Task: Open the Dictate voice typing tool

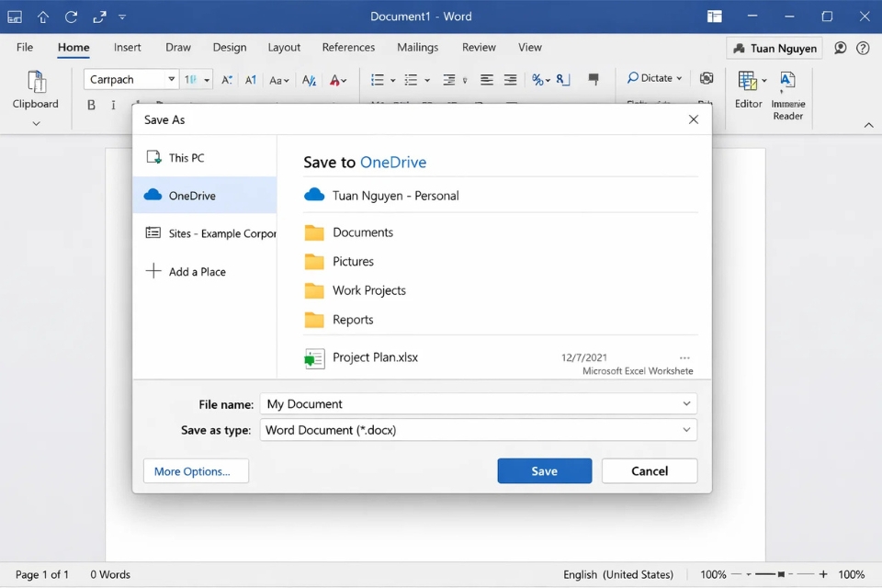Action: coord(653,78)
